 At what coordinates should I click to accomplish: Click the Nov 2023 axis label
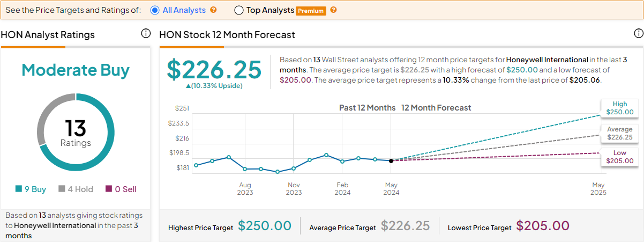[x=294, y=189]
